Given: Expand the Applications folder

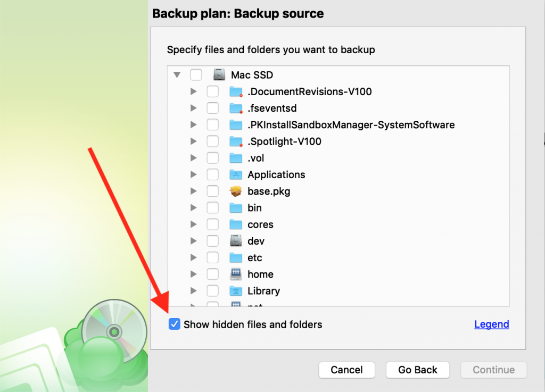Looking at the screenshot, I should tap(194, 174).
